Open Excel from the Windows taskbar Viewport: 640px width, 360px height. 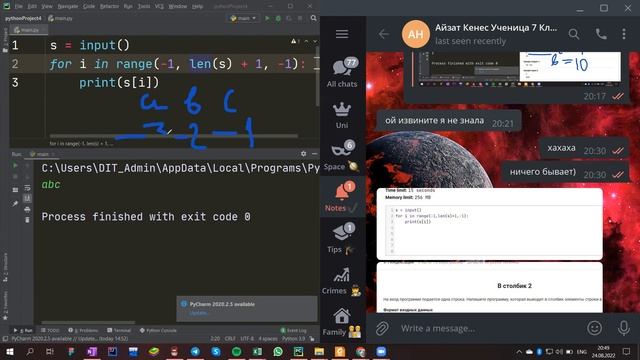click(257, 351)
